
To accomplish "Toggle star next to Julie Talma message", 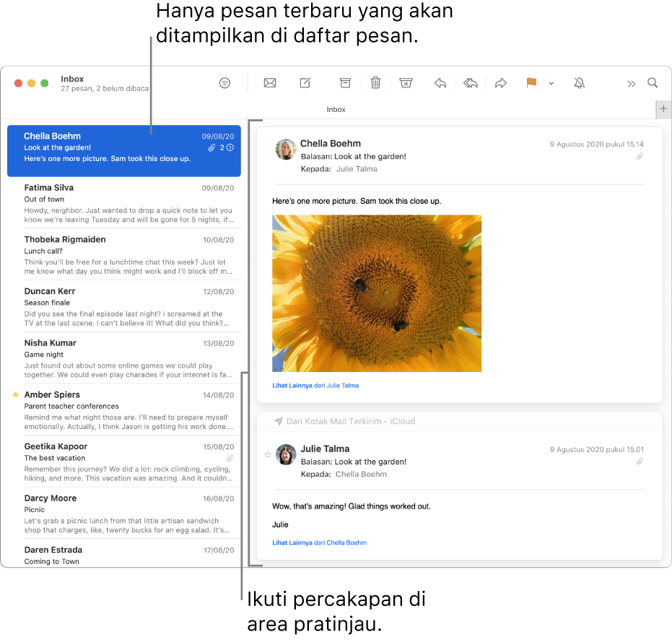I will coord(267,454).
